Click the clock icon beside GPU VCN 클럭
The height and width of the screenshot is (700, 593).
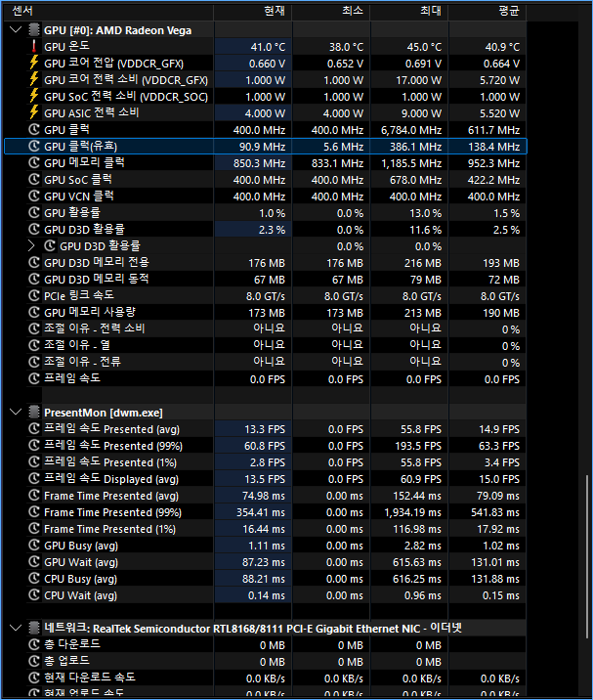[x=34, y=196]
